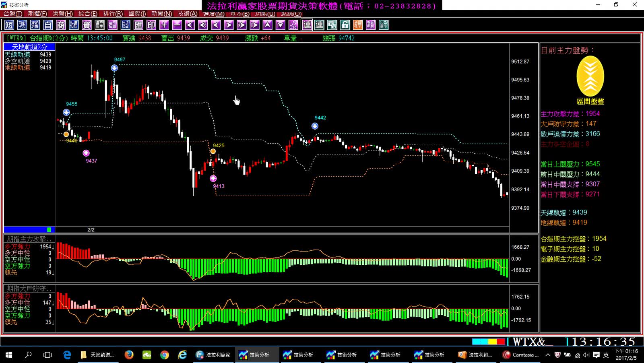The image size is (644, 363).
Task: Click the 自 (自選) toolbar icon
Action: [48, 25]
